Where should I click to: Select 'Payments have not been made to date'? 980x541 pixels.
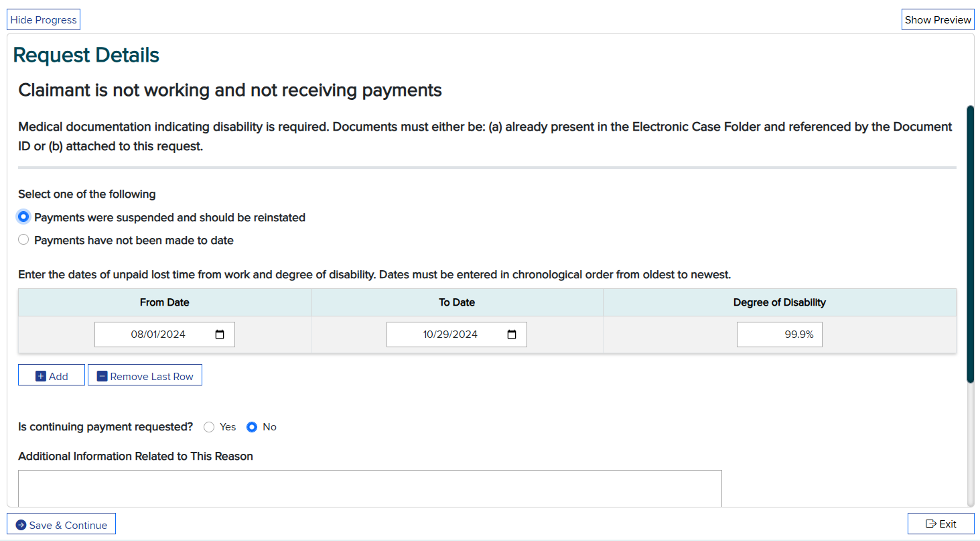tap(24, 240)
